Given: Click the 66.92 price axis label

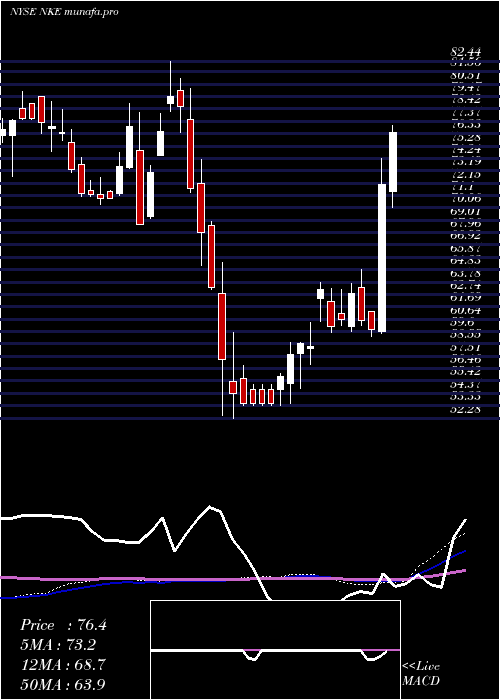Looking at the screenshot, I should click(465, 234).
